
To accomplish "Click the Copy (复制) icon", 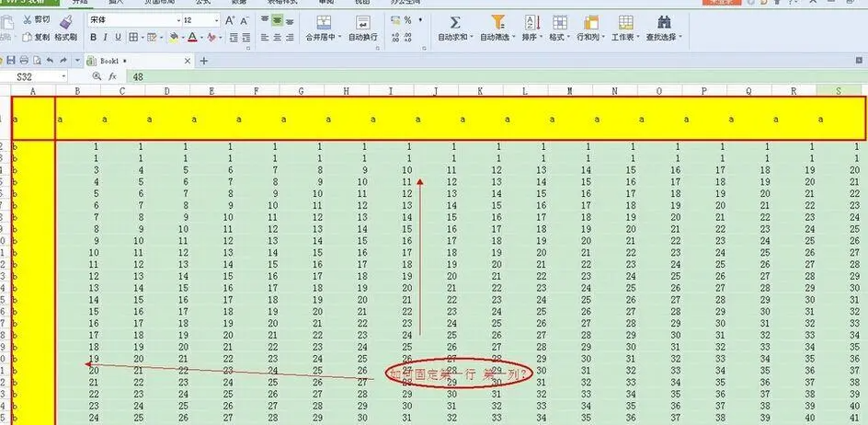I will coord(28,38).
